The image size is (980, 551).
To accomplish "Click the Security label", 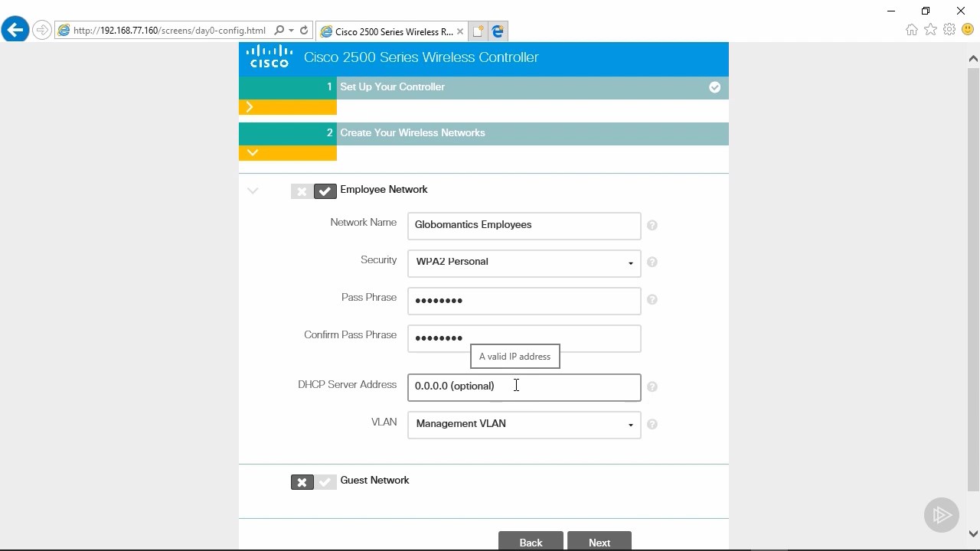I will [x=379, y=260].
